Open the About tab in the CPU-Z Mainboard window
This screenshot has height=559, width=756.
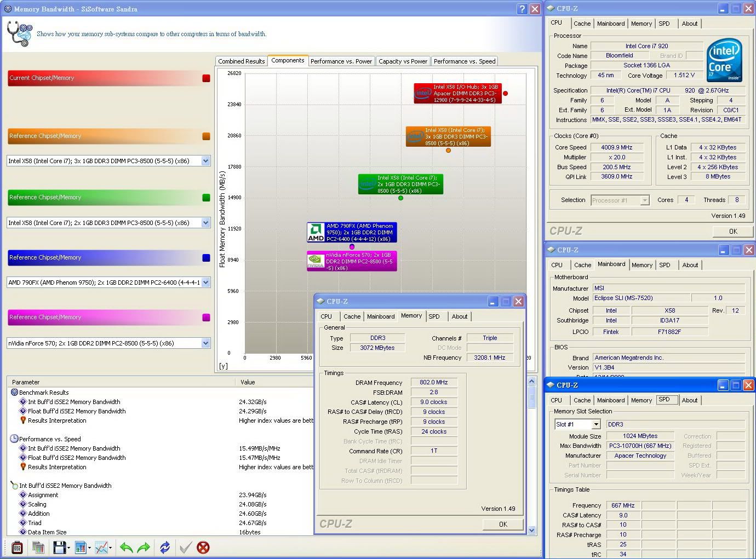[x=690, y=265]
